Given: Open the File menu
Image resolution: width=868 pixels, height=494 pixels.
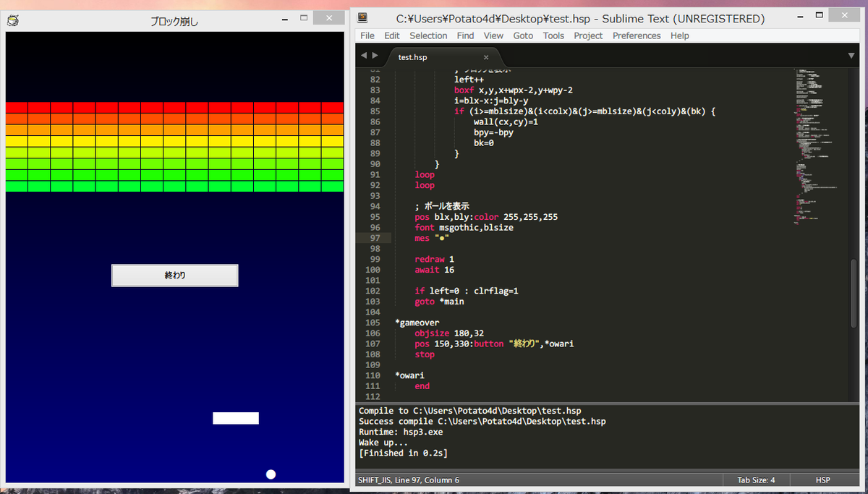Looking at the screenshot, I should [x=367, y=35].
